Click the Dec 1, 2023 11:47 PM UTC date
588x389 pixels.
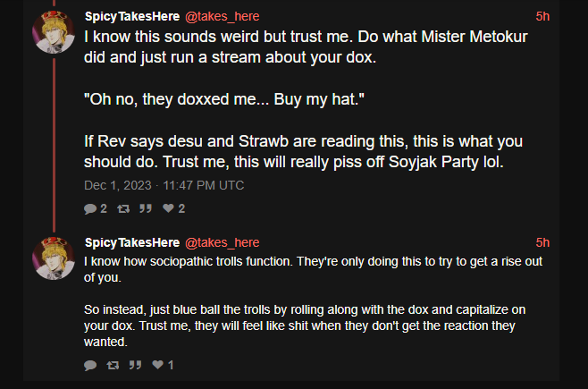click(164, 185)
